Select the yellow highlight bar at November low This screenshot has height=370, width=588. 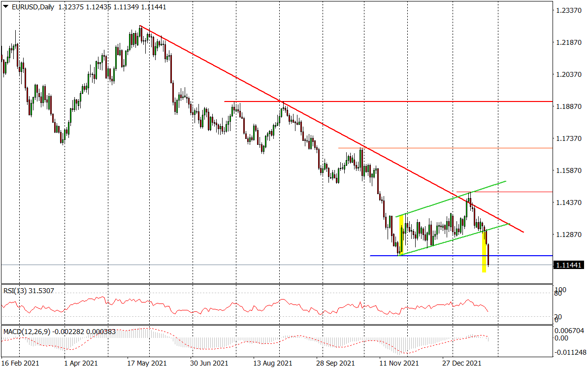click(x=401, y=235)
